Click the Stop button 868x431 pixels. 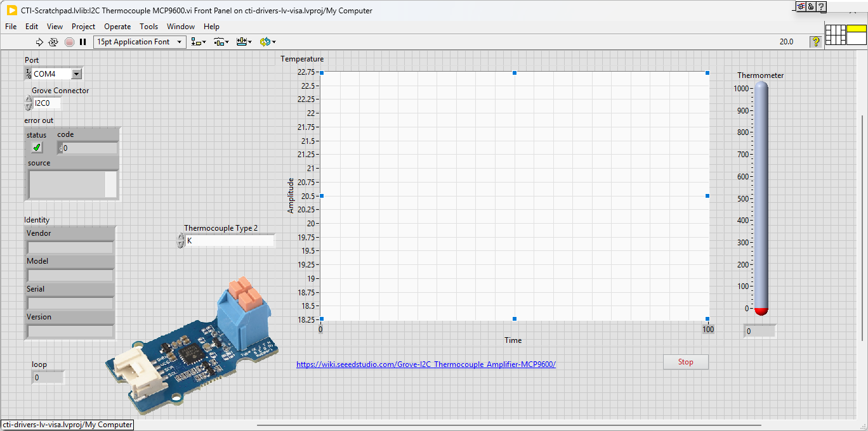point(685,362)
